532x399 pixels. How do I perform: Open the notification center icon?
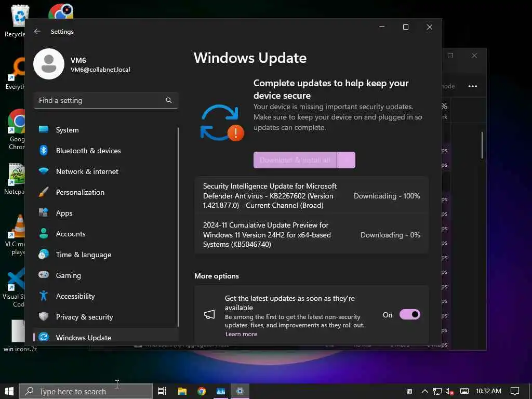coord(515,391)
